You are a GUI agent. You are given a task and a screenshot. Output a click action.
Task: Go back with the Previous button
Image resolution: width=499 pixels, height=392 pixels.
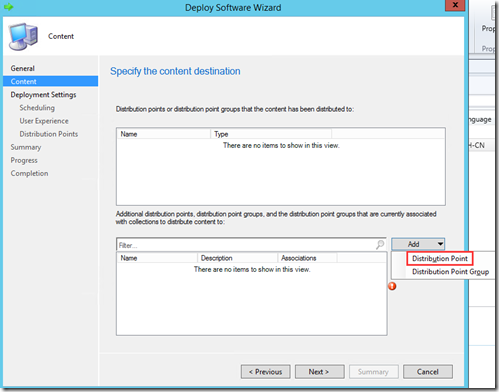265,372
